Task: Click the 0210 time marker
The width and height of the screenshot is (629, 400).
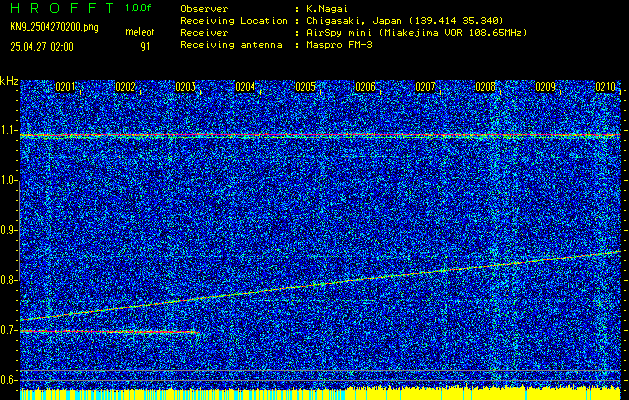Action: point(605,87)
